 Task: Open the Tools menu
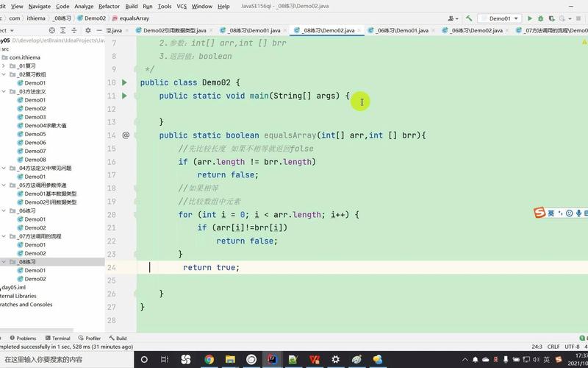tap(164, 6)
